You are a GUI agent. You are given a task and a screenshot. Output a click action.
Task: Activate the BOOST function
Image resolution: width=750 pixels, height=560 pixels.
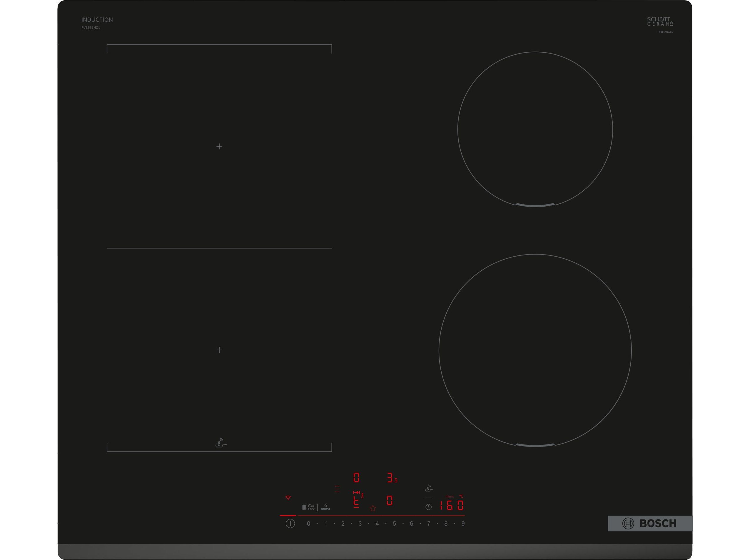[325, 507]
